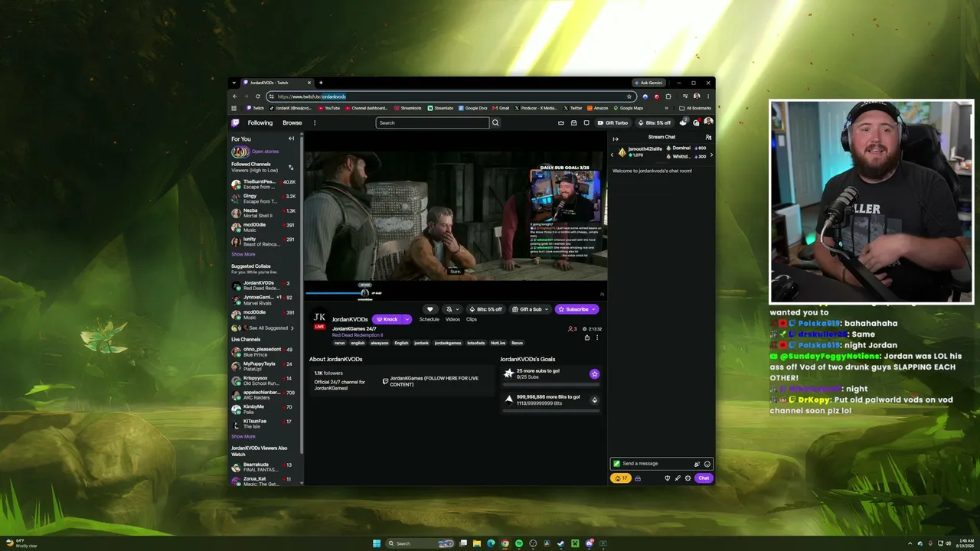
Task: Open the Windows Start menu
Action: pyautogui.click(x=377, y=543)
